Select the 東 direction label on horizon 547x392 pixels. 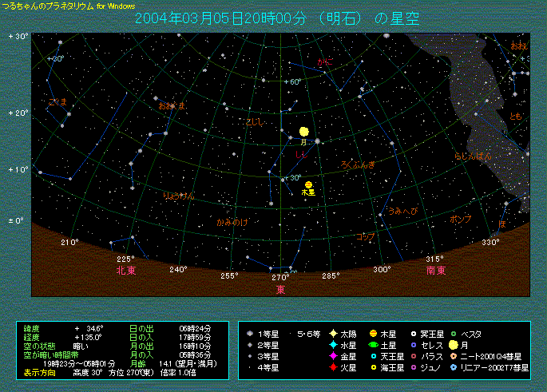tap(280, 290)
